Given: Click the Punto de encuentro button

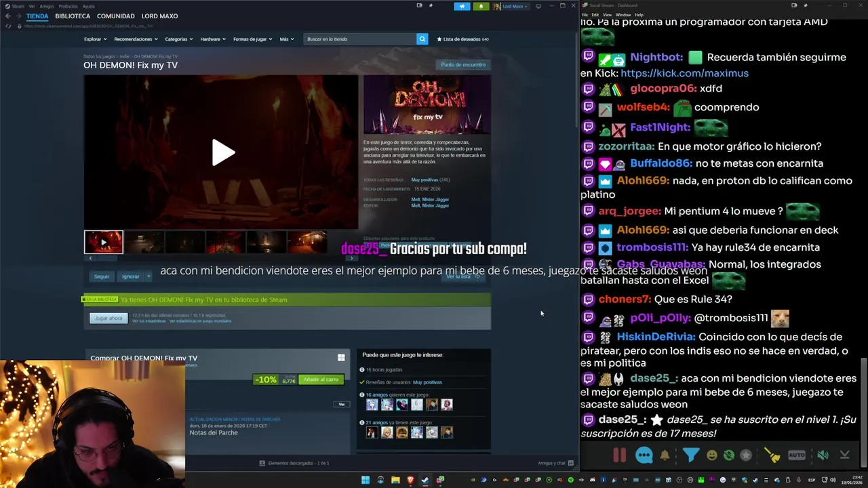Looking at the screenshot, I should (463, 65).
